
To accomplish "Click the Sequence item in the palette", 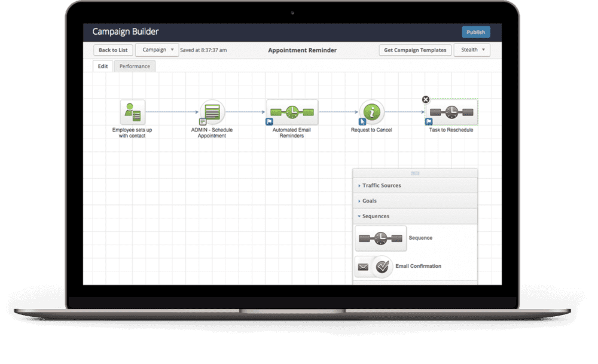I will coord(380,238).
